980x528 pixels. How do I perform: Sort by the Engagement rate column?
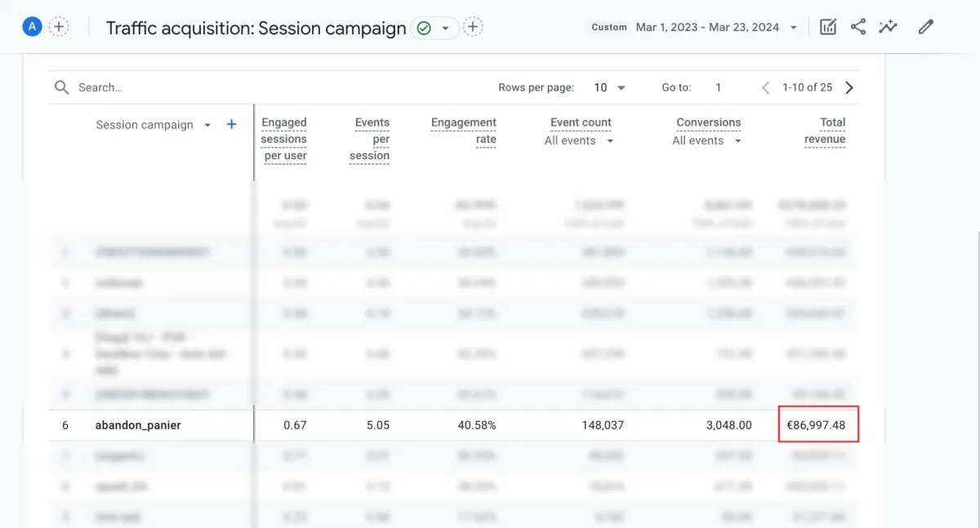464,131
